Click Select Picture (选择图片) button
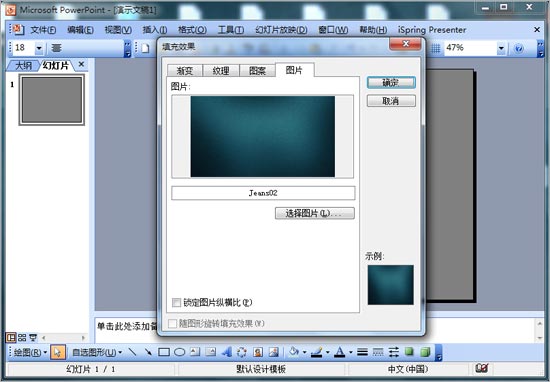 [x=315, y=213]
